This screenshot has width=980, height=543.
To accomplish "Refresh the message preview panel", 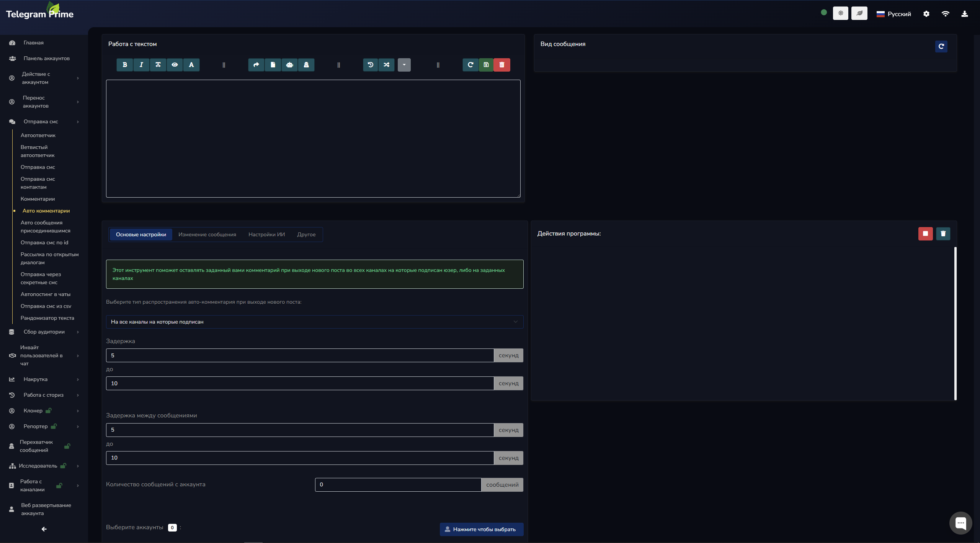I will coord(941,46).
